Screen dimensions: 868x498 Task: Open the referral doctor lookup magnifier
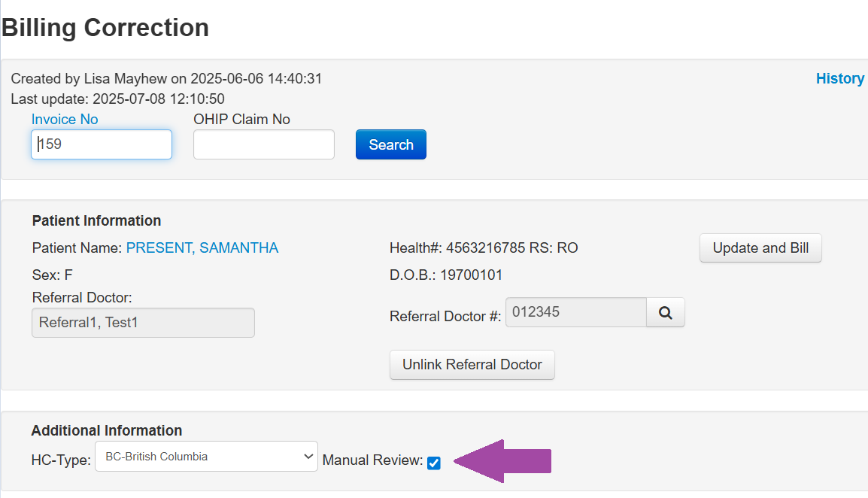665,311
